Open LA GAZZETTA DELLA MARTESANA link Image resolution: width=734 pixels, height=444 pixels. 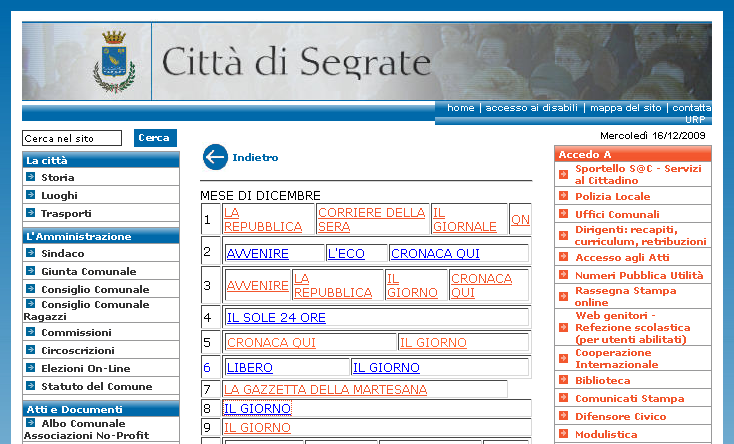(x=325, y=389)
